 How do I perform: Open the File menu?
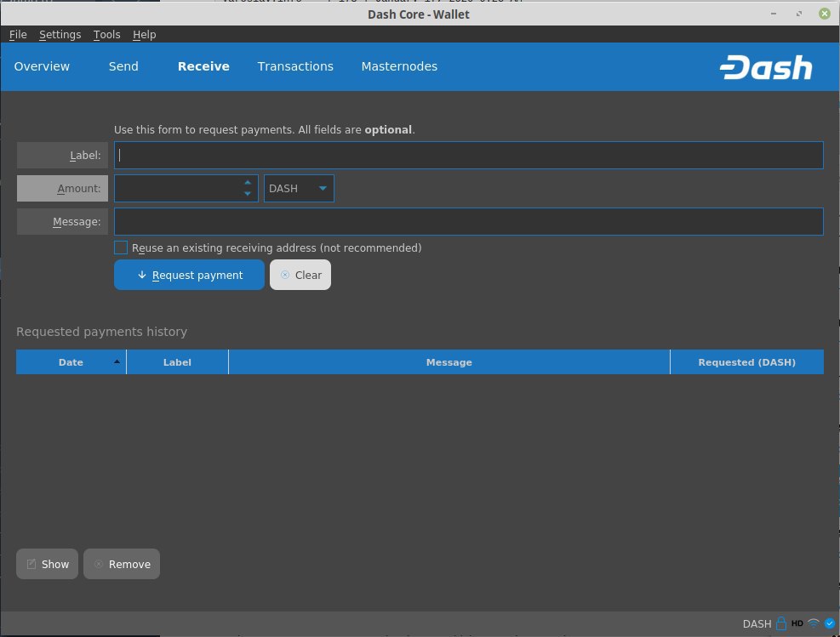pos(18,34)
